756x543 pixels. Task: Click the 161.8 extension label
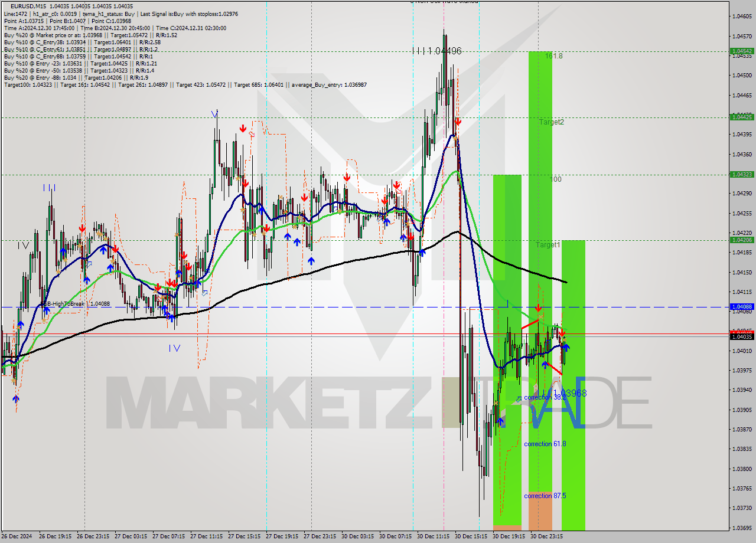pos(554,56)
